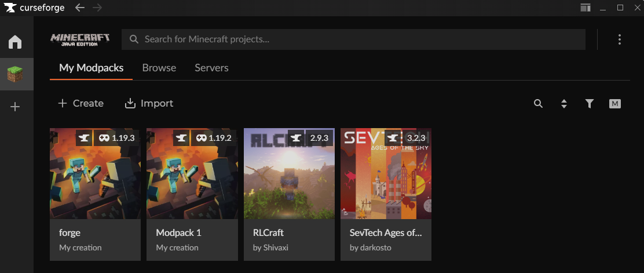Create a new modpack profile
Screen dimensions: 644x273
pyautogui.click(x=81, y=103)
